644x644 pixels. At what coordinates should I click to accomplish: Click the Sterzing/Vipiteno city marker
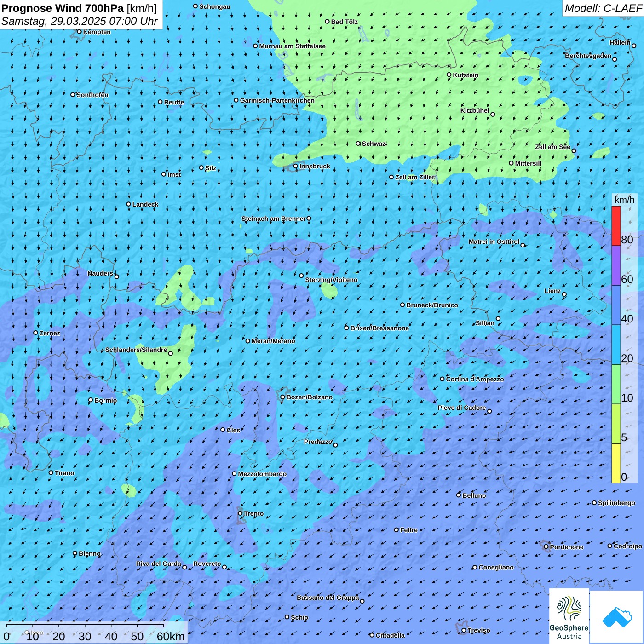302,276
